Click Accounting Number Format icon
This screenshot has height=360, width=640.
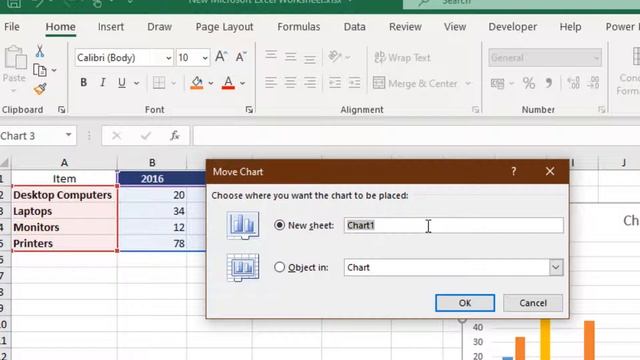[497, 84]
